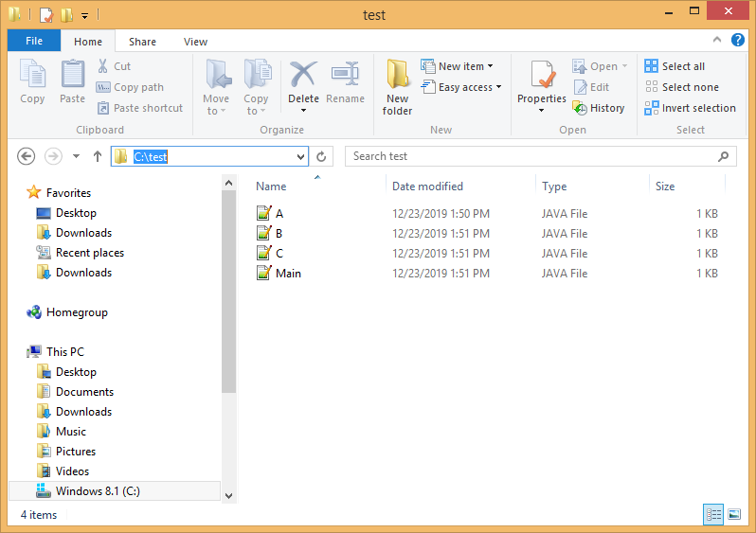This screenshot has height=533, width=756.
Task: Switch to the View ribbon tab
Action: pyautogui.click(x=195, y=42)
